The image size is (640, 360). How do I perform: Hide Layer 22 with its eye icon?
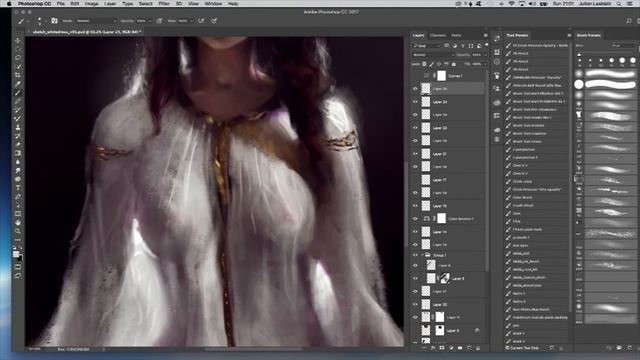point(415,128)
